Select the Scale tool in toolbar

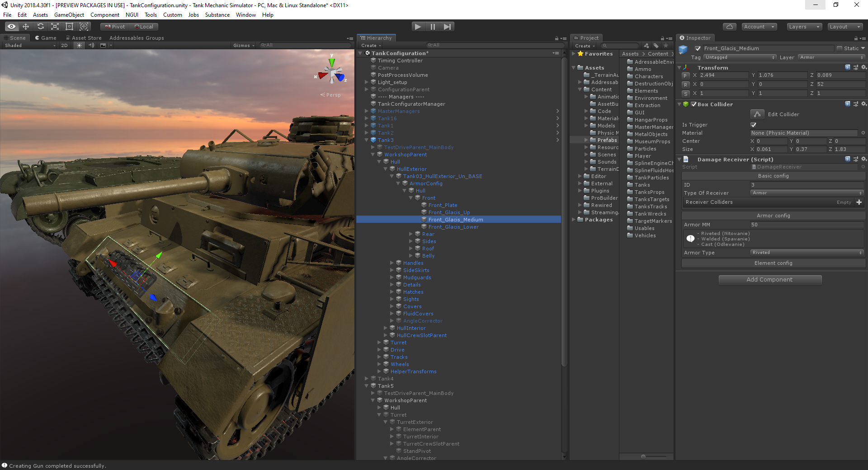pyautogui.click(x=55, y=27)
